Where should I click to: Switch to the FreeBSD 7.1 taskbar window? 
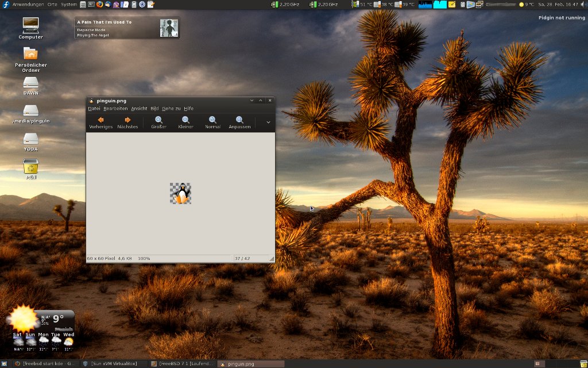(x=181, y=363)
